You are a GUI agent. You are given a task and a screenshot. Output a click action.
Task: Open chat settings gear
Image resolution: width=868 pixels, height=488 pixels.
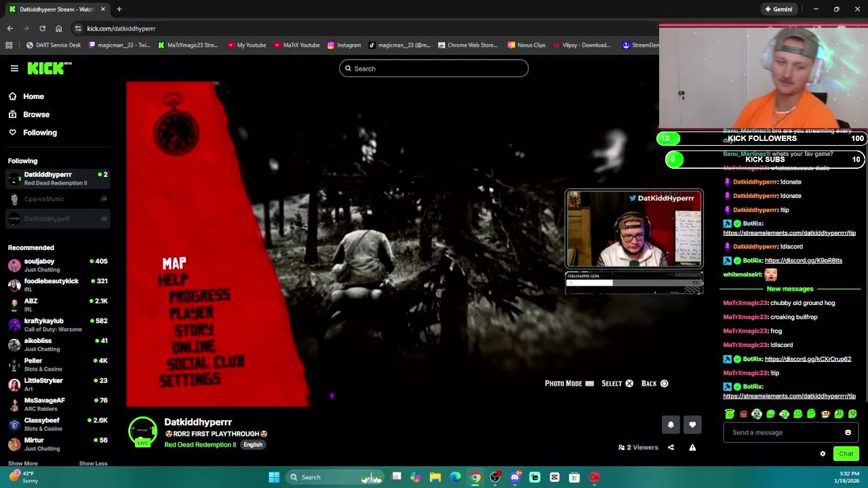click(823, 454)
